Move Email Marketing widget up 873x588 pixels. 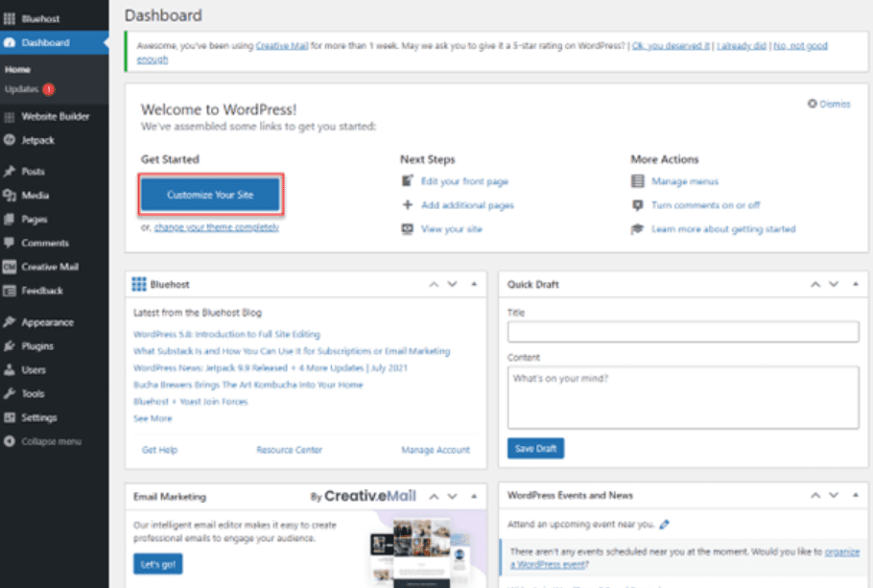tap(434, 496)
